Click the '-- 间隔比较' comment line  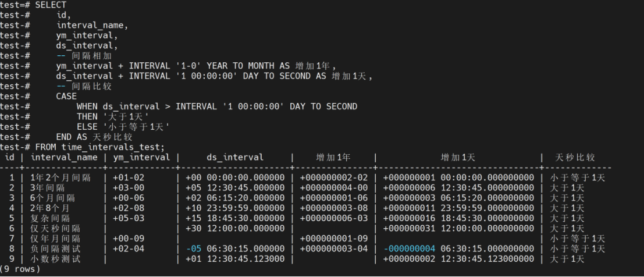[84, 86]
